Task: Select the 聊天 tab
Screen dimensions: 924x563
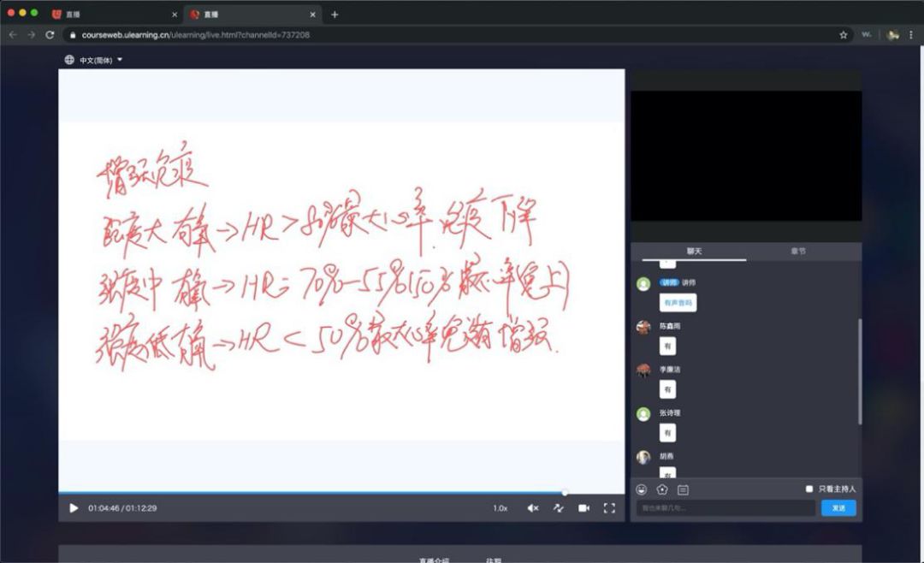Action: tap(695, 252)
